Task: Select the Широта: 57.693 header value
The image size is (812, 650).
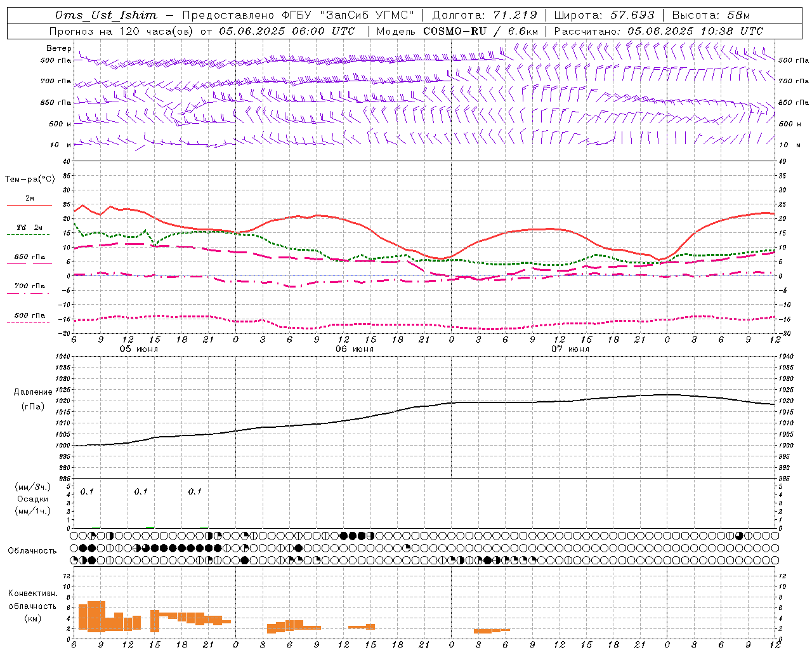Action: (604, 15)
